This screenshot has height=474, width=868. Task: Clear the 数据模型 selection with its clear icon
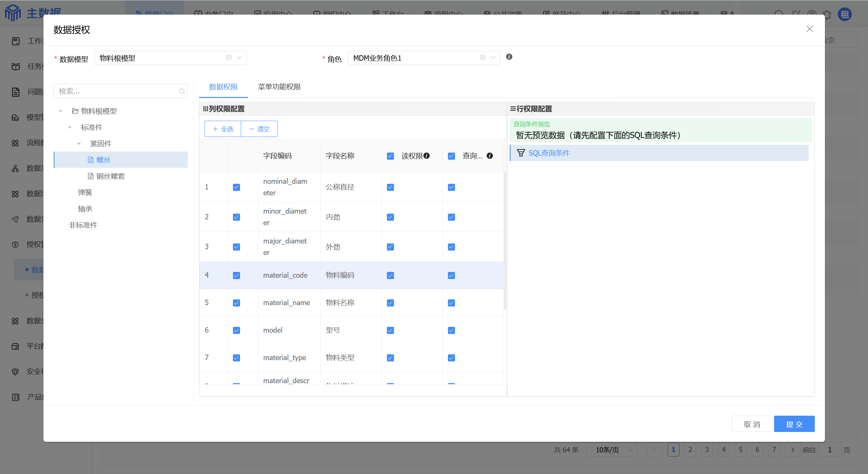(x=229, y=58)
